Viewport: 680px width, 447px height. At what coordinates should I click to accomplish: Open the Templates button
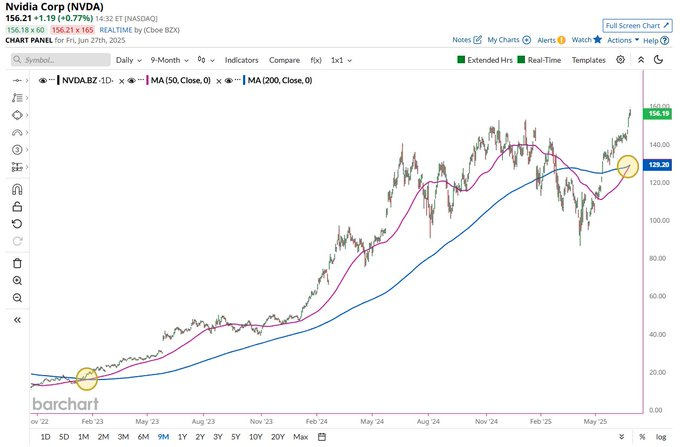[588, 60]
